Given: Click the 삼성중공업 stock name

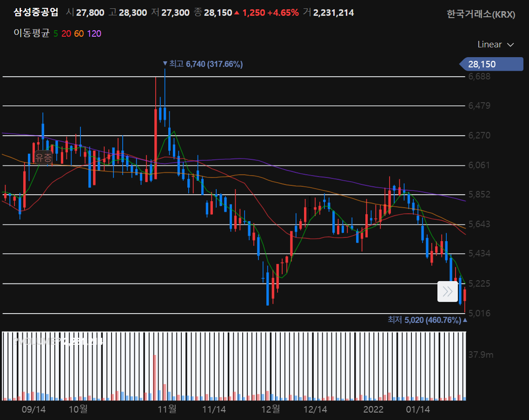Looking at the screenshot, I should tap(36, 13).
